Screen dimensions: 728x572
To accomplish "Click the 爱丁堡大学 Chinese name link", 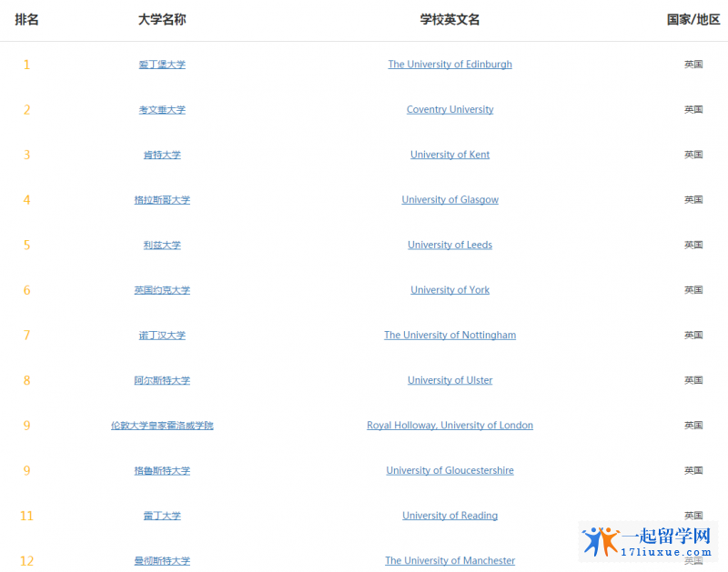I will tap(162, 65).
